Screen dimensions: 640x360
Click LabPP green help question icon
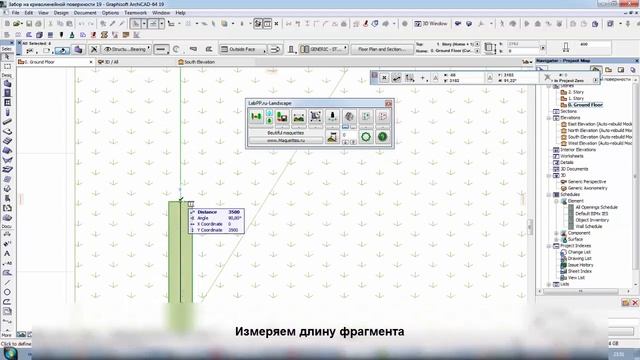[382, 137]
